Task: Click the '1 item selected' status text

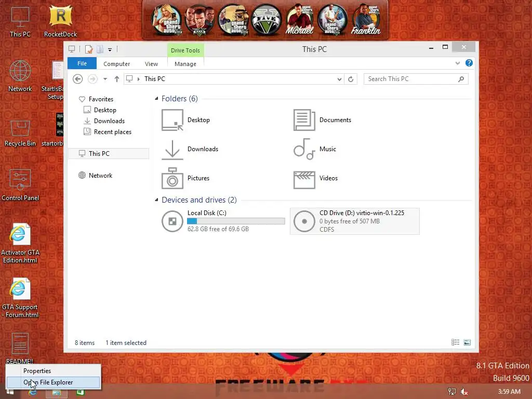Action: click(126, 343)
